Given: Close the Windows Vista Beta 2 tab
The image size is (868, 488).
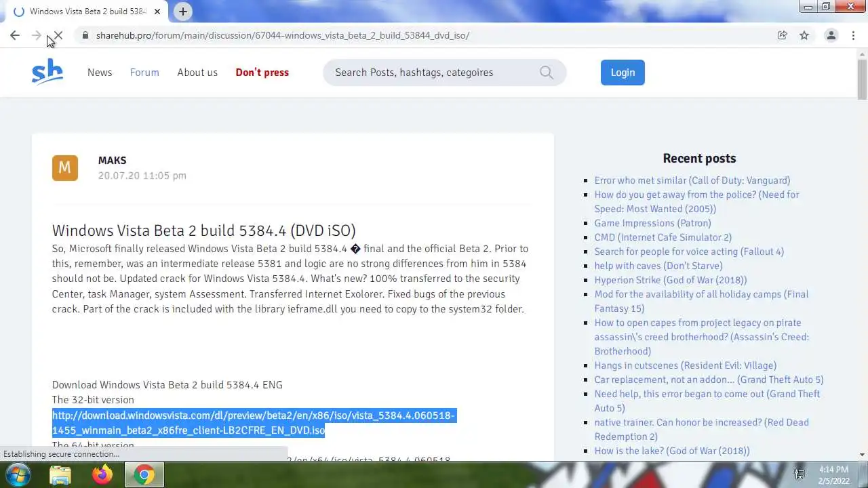Looking at the screenshot, I should pos(157,12).
